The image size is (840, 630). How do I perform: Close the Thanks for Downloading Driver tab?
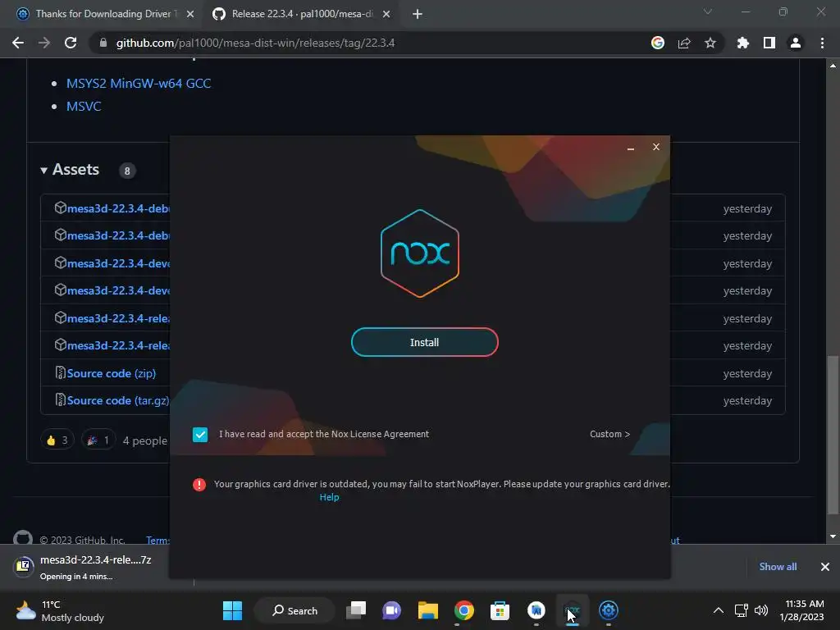[189, 15]
